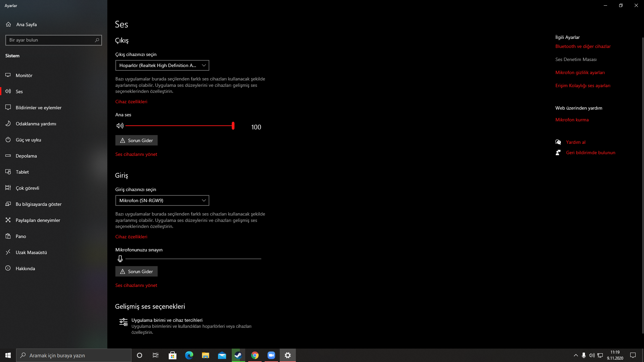Screen dimensions: 644x362
Task: Go to Bildirimler ve eylemler section
Action: [x=39, y=108]
